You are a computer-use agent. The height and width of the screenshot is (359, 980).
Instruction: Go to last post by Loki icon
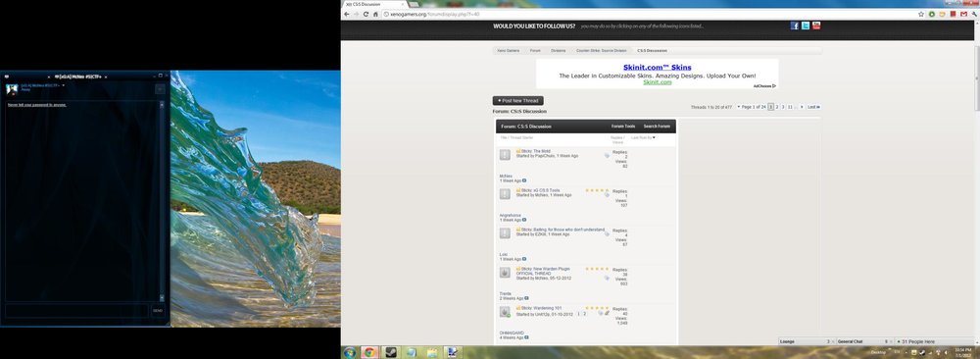click(524, 259)
